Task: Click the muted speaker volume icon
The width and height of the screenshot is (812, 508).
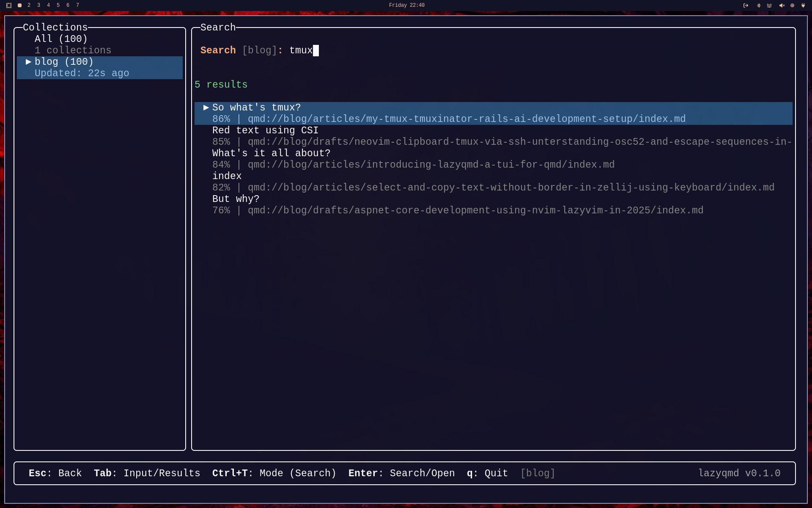Action: [782, 6]
